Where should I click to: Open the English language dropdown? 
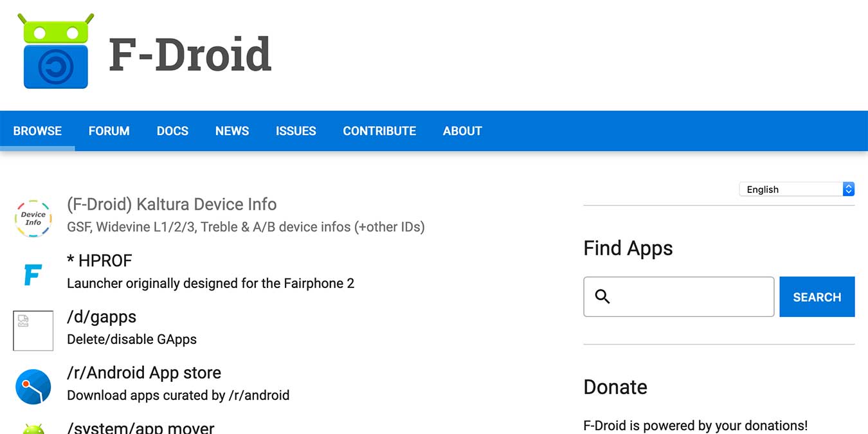tap(796, 189)
